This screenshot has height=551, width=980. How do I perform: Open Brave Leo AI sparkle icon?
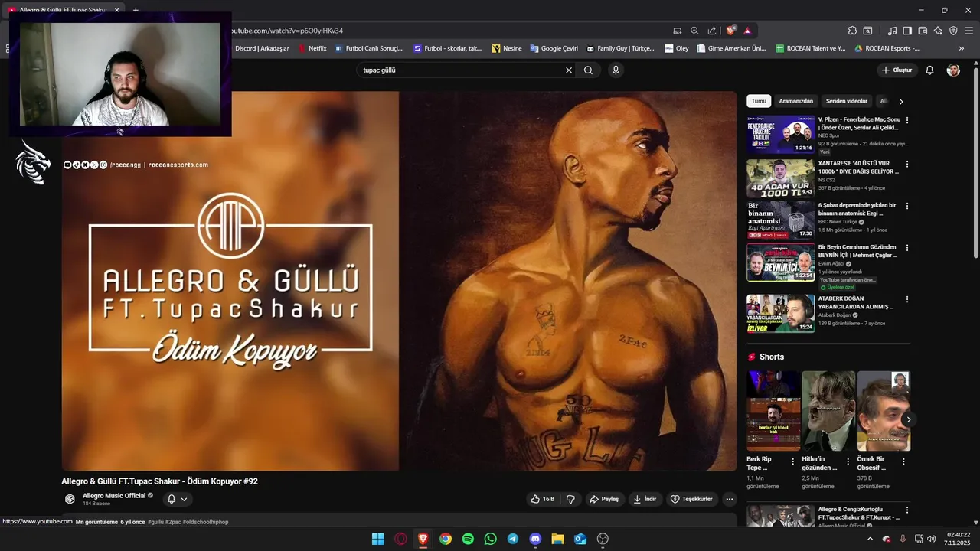click(939, 31)
